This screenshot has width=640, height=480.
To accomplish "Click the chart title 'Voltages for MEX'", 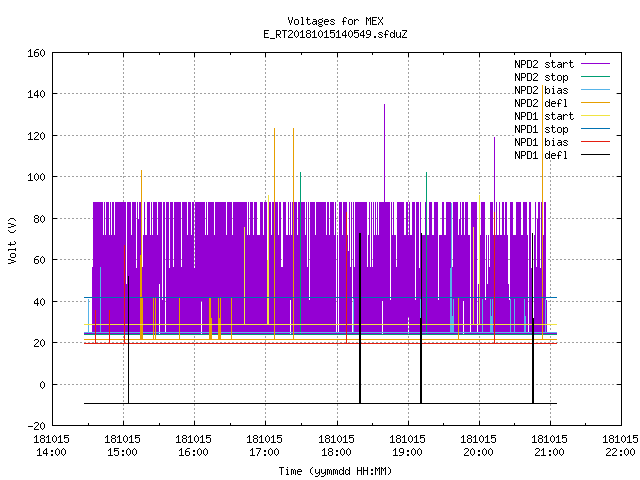I will (x=335, y=21).
